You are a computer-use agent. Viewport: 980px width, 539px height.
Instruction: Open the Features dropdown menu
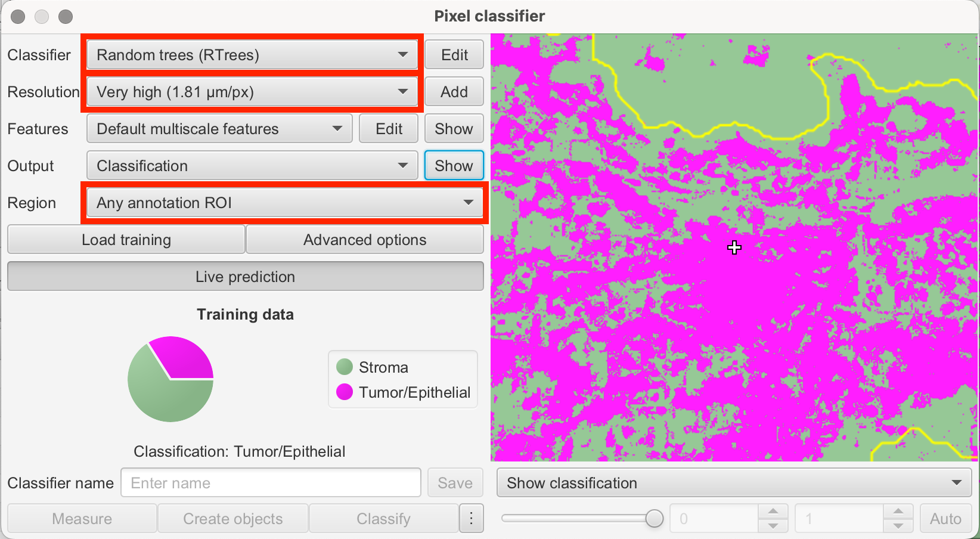(219, 129)
